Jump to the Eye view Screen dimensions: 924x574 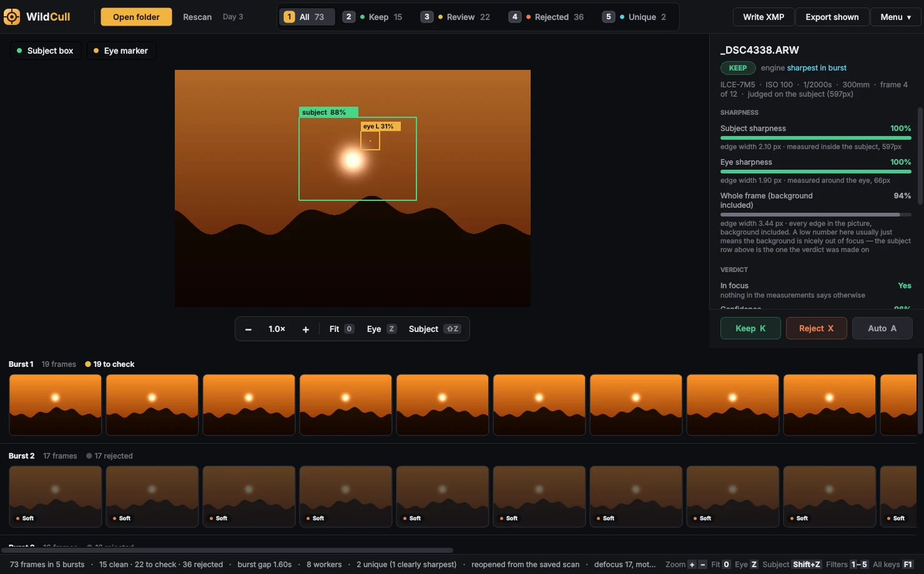[x=381, y=329]
